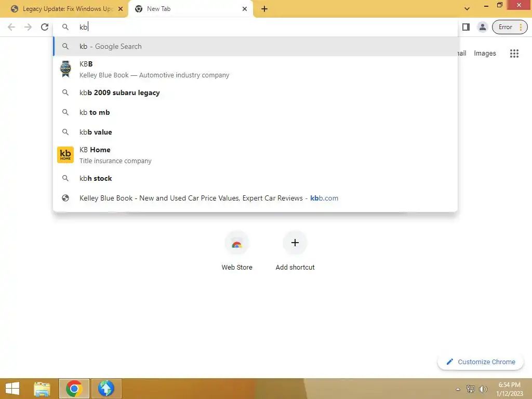Open the profile avatar menu
Viewport: 532px width, 399px height.
point(482,27)
